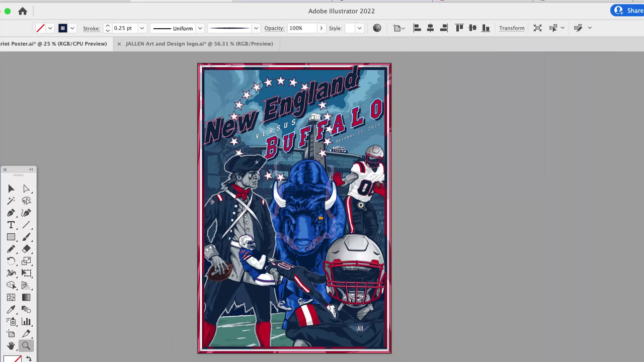Select the Pen tool
Viewport: 644px width, 362px height.
click(11, 213)
